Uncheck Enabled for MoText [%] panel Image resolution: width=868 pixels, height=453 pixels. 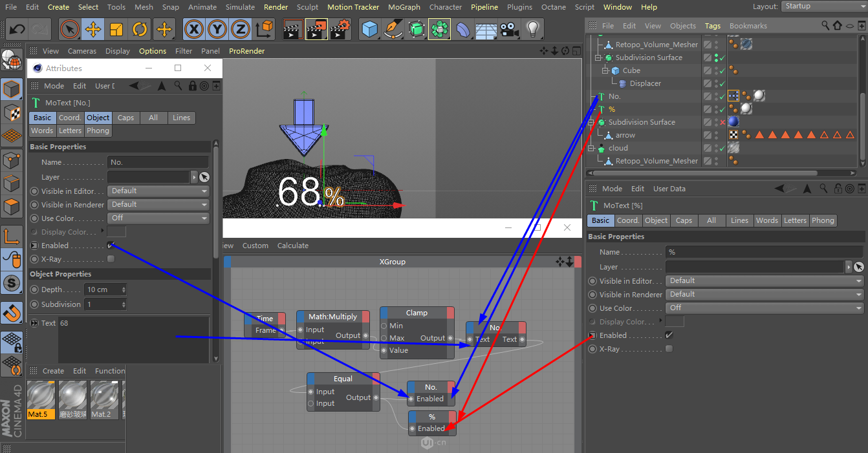(669, 335)
